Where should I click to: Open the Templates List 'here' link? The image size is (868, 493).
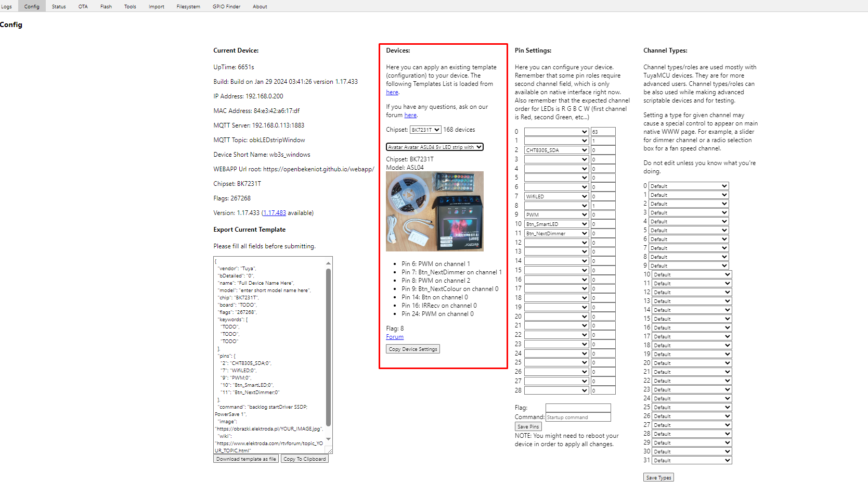pyautogui.click(x=392, y=92)
